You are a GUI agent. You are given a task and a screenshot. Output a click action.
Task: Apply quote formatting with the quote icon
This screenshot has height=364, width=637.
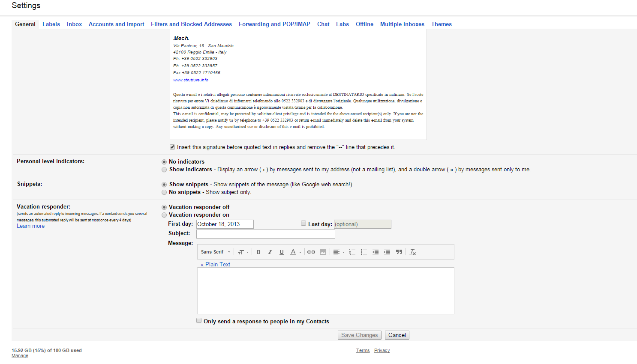[399, 252]
